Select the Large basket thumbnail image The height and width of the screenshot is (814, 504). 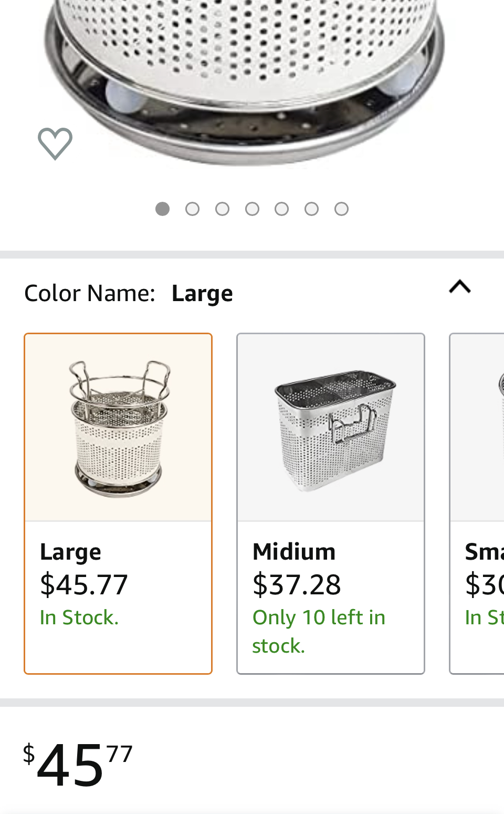click(x=118, y=428)
